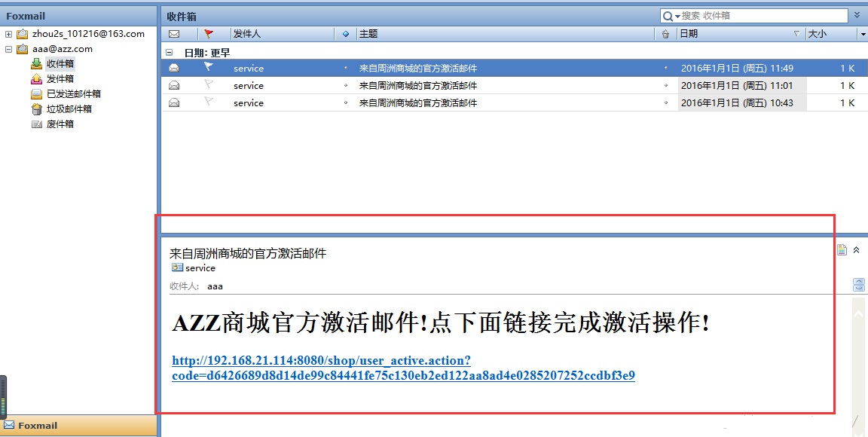The image size is (868, 437).
Task: Click sender name service in preview header
Action: 200,268
